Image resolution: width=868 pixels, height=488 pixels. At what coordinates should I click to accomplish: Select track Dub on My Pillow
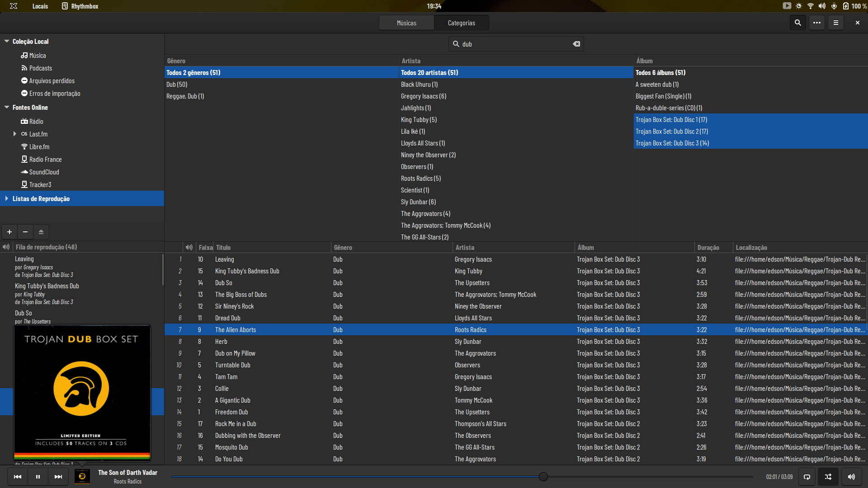click(515, 353)
